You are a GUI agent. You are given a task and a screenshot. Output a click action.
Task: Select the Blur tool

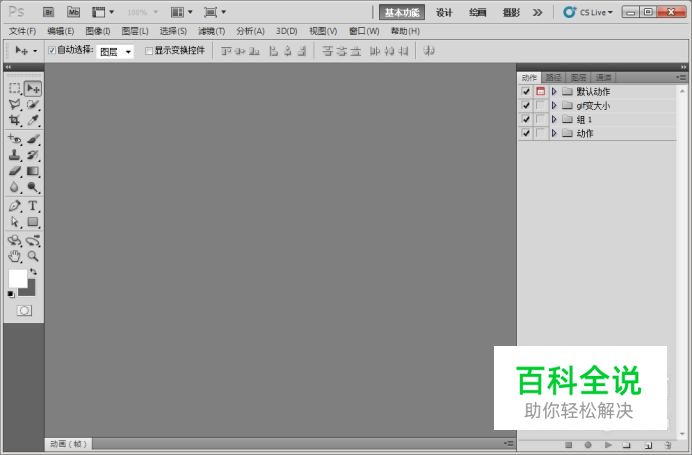pos(15,187)
